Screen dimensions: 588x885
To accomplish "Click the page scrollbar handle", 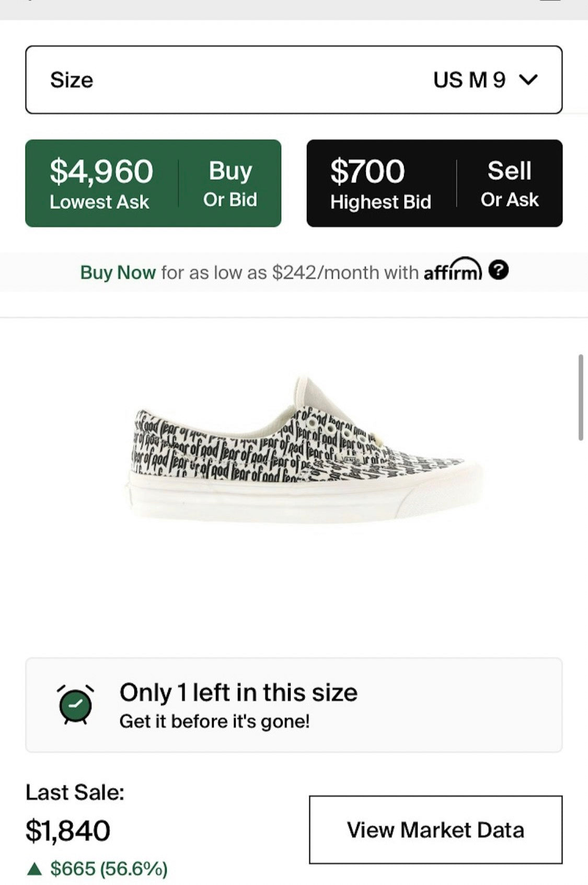I will click(x=580, y=398).
